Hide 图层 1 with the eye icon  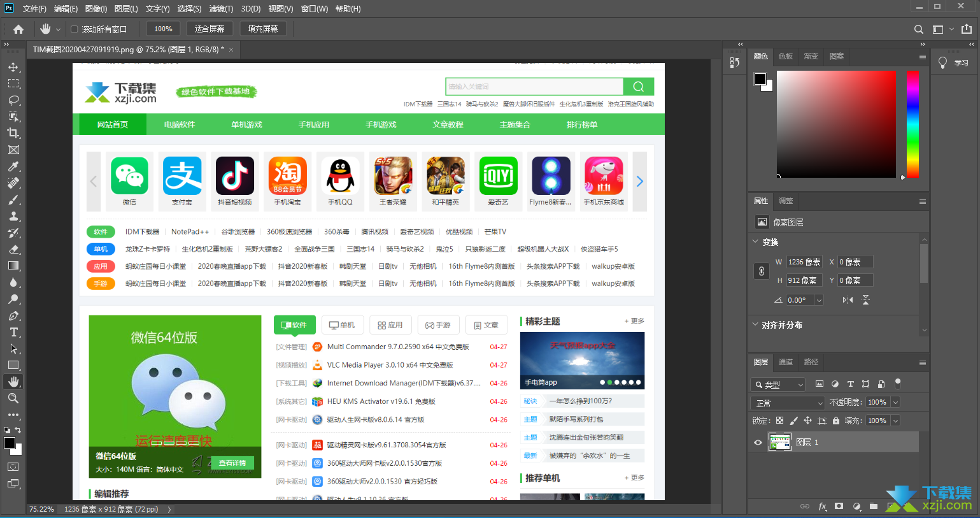pos(758,442)
